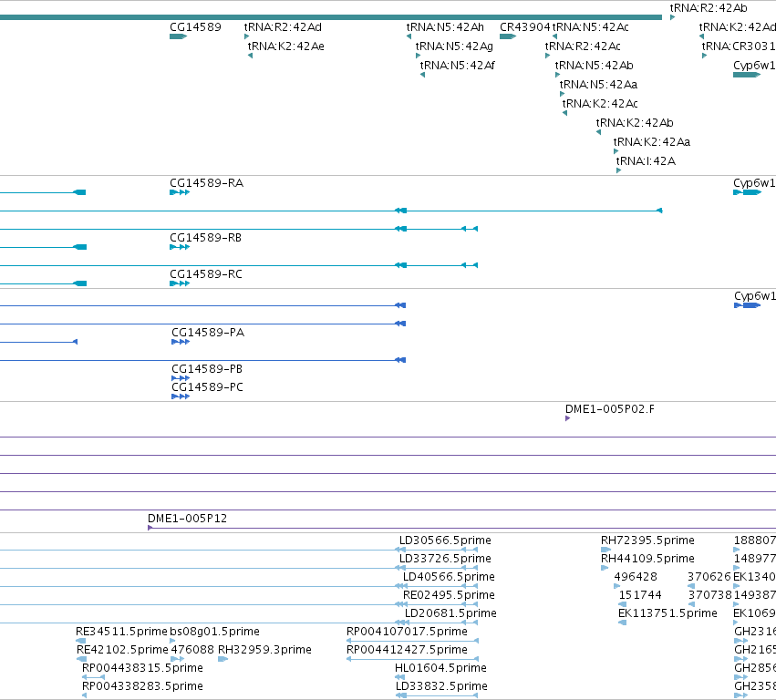Open the CG14589-RA transcript label
The width and height of the screenshot is (776, 700).
click(206, 183)
